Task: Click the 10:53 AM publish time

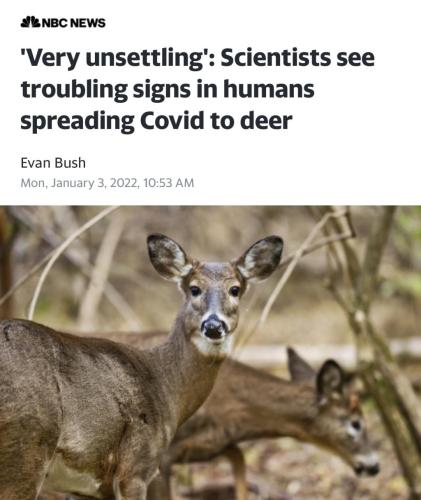Action: [x=169, y=183]
